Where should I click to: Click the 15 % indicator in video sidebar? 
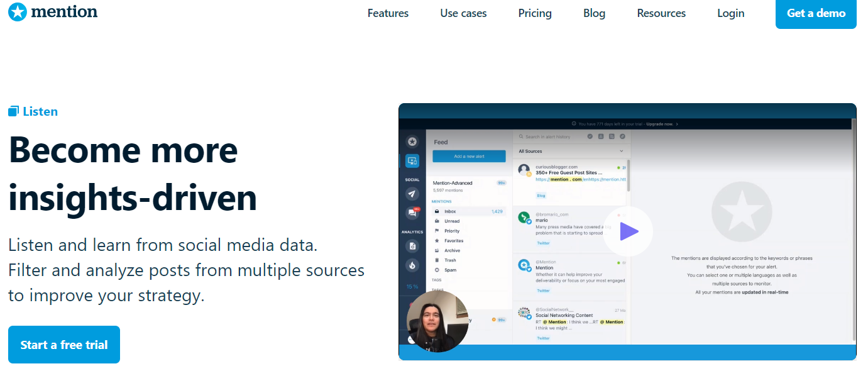pyautogui.click(x=412, y=286)
